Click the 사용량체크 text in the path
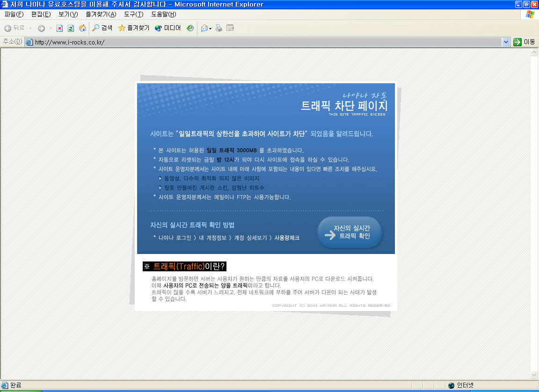539x392 pixels. pos(287,238)
